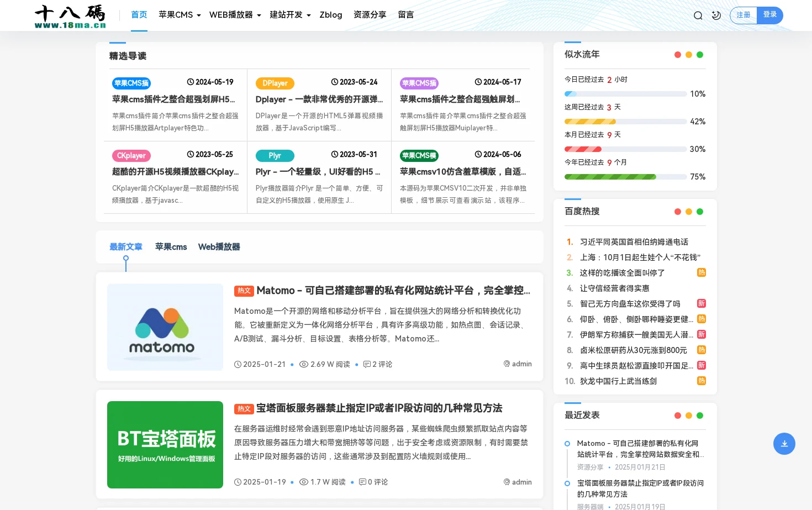Switch to Web播放器 tab

point(219,247)
